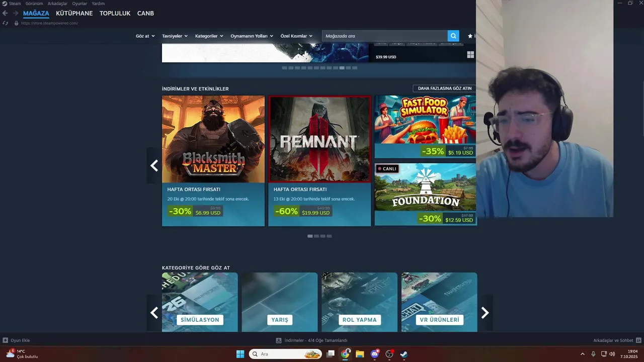
Task: Go forward with the Steam forward arrow
Action: pos(16,13)
